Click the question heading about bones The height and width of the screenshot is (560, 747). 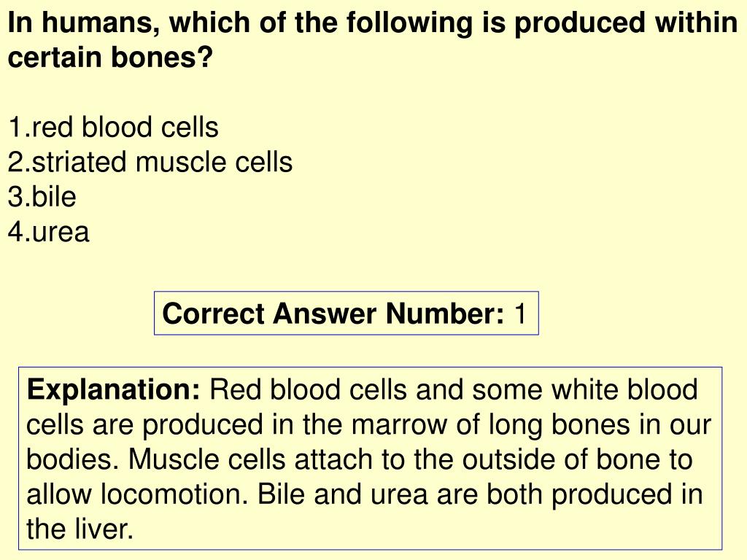373,40
